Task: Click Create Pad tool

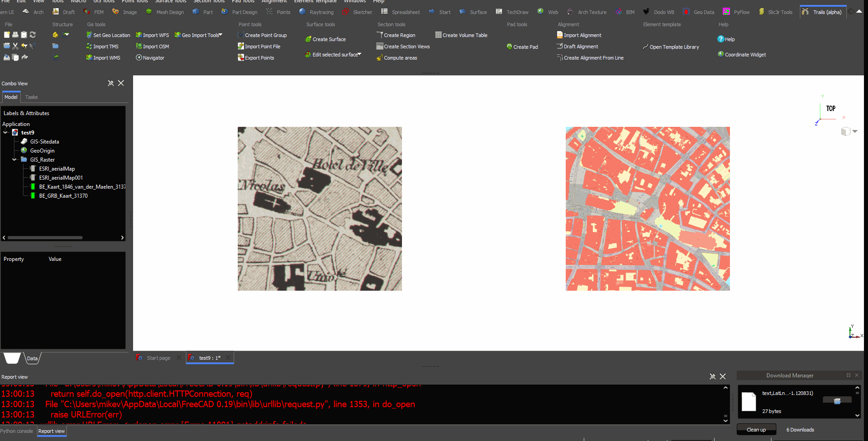Action: [522, 47]
